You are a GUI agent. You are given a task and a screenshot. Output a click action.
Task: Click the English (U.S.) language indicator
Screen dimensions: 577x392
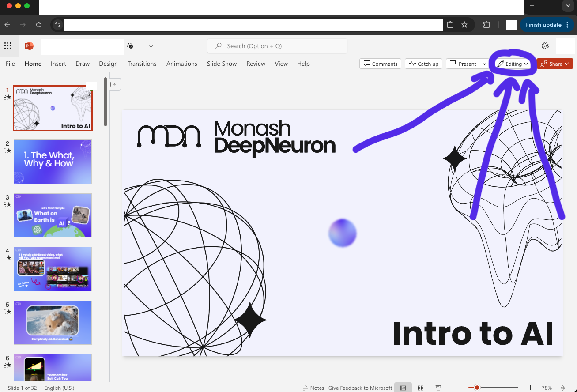pos(59,388)
